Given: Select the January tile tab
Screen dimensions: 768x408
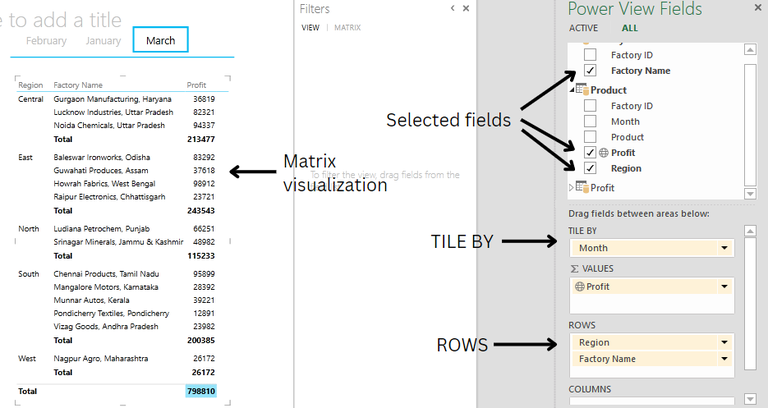Looking at the screenshot, I should point(103,41).
